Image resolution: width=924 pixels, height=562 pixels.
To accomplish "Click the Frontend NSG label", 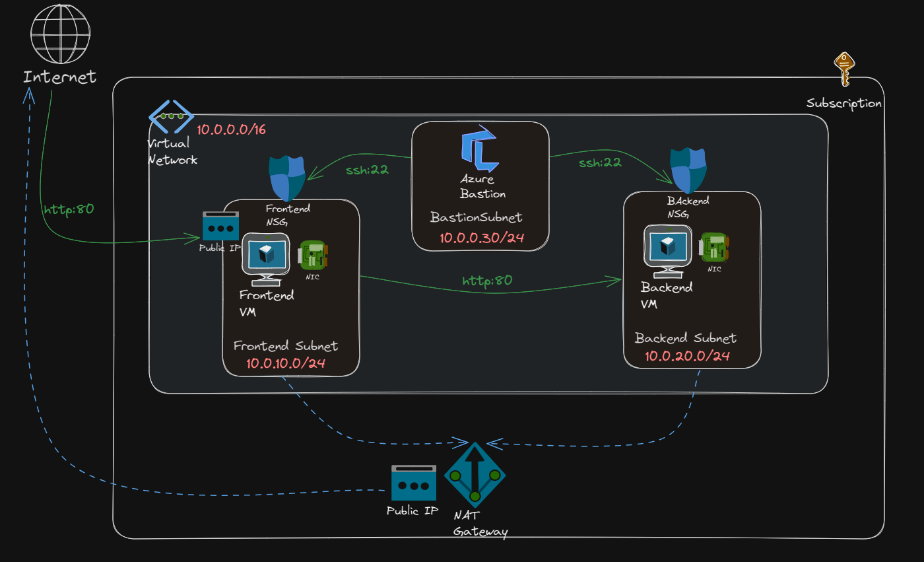I will click(288, 215).
